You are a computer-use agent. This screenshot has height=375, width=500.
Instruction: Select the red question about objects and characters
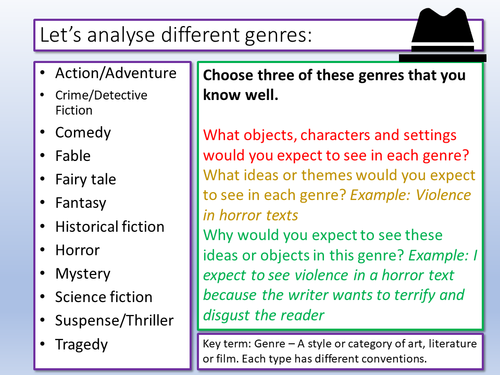(336, 145)
